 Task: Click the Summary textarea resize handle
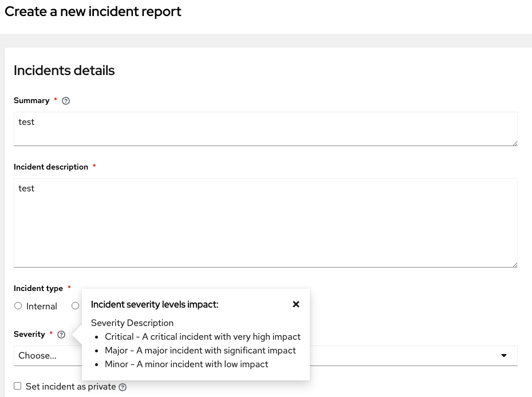pos(515,143)
